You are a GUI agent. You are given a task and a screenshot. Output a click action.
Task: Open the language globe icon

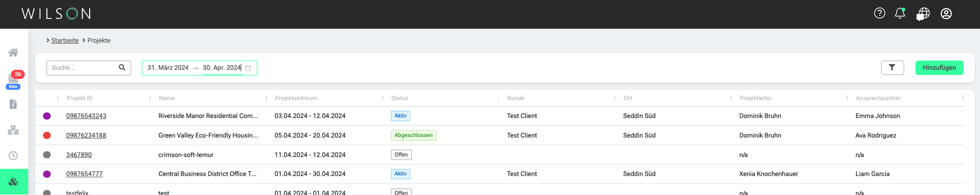(923, 14)
